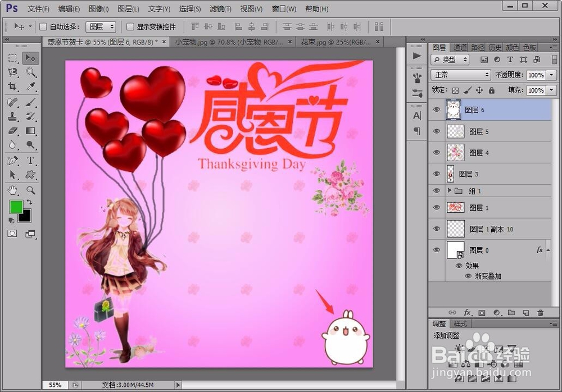Select the Hand tool
Image resolution: width=562 pixels, height=392 pixels.
13,190
